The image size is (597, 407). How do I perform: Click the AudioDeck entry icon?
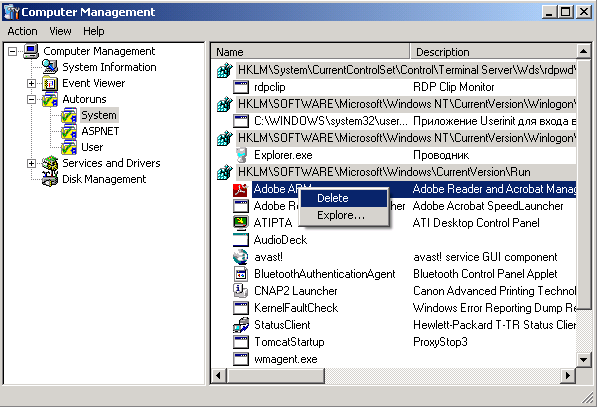241,240
